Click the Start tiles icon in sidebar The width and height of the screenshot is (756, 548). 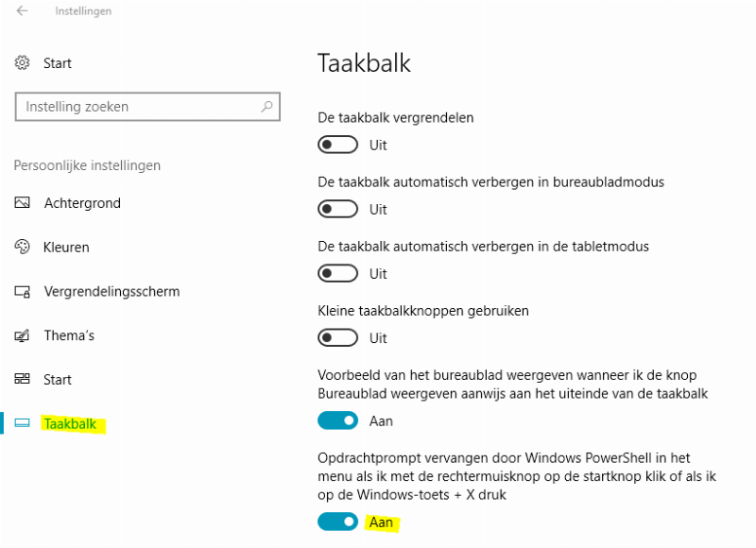coord(23,380)
